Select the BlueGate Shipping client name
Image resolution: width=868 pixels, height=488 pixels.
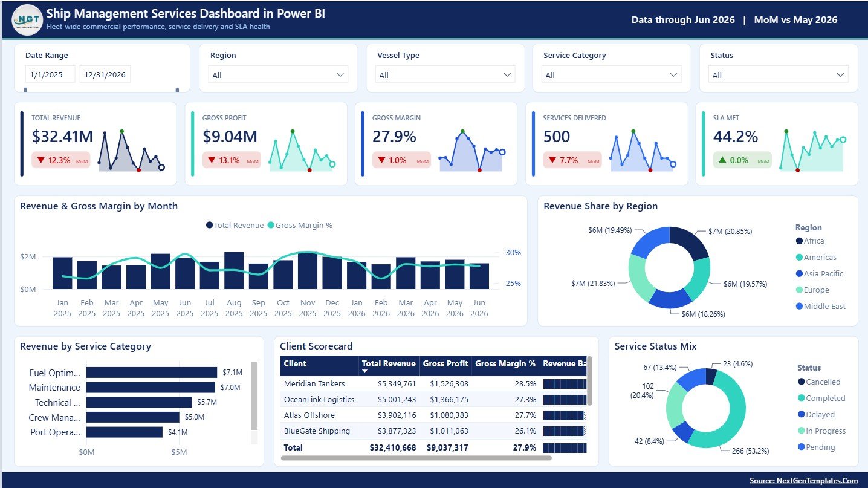coord(317,431)
